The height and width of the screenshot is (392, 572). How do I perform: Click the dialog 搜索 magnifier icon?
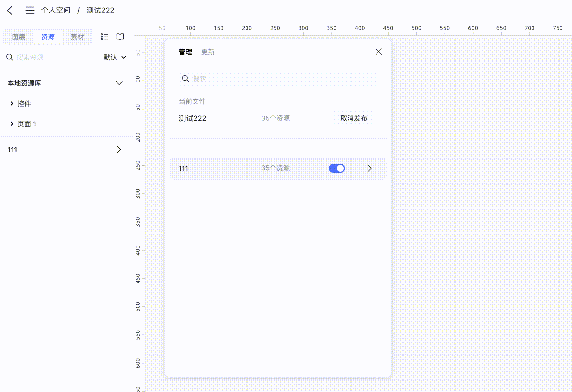click(x=185, y=79)
